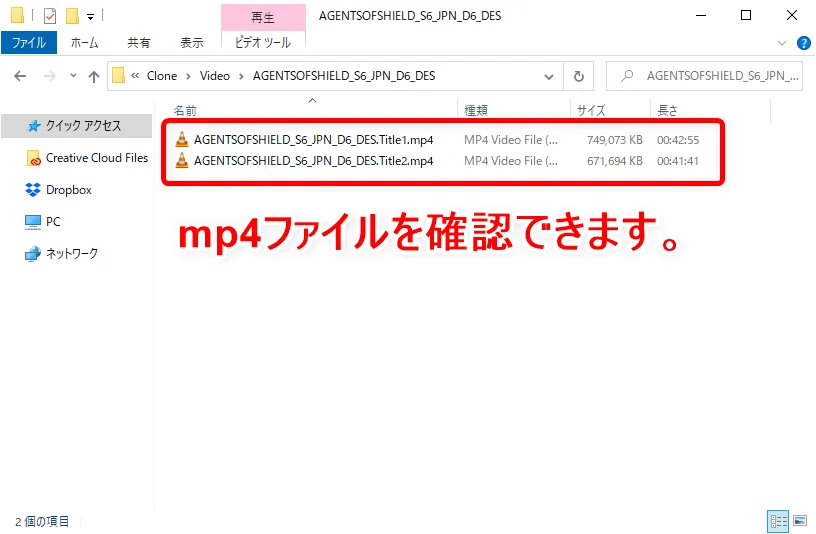Select the ビデオ ツール tab

pyautogui.click(x=263, y=43)
